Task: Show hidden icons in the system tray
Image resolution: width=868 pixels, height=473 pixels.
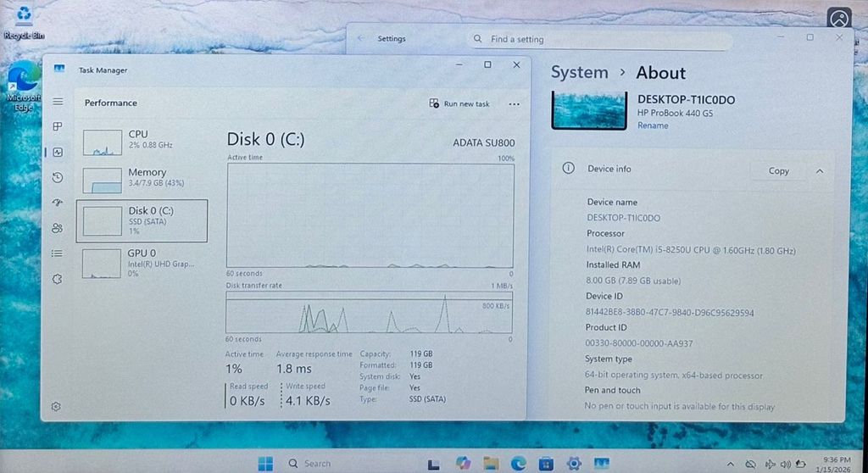Action: pyautogui.click(x=729, y=464)
